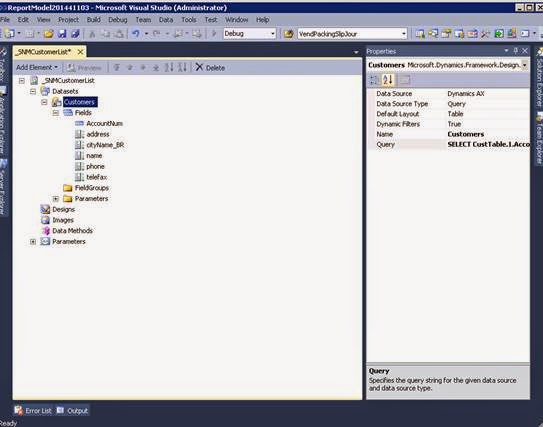543x427 pixels.
Task: Click the Cut scissors toolbar icon
Action: tap(92, 34)
